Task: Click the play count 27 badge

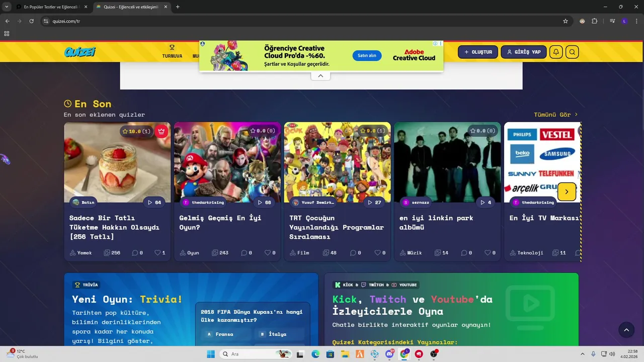Action: coord(374,202)
